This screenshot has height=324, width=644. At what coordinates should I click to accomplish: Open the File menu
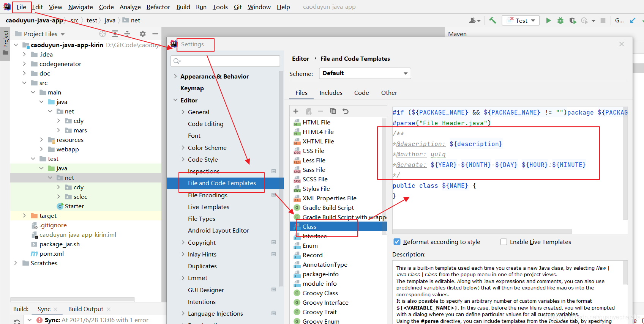pos(21,7)
